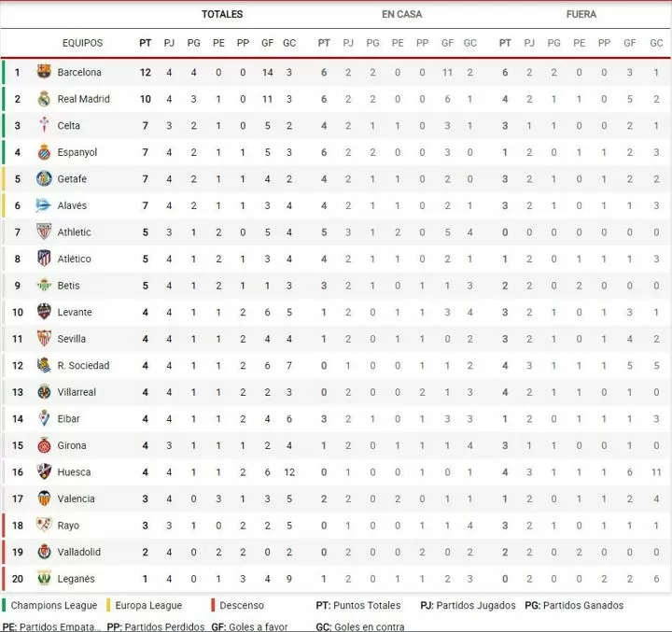Image resolution: width=672 pixels, height=632 pixels.
Task: Open the Villarreal team link
Action: click(x=77, y=392)
